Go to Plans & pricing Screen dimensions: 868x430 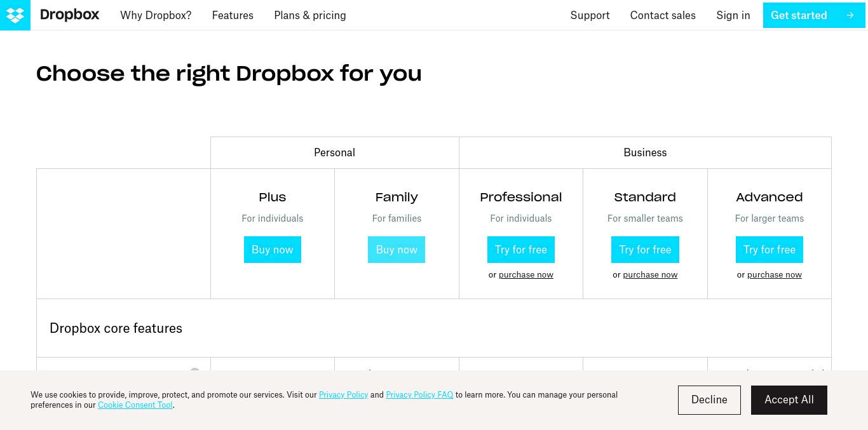point(310,15)
